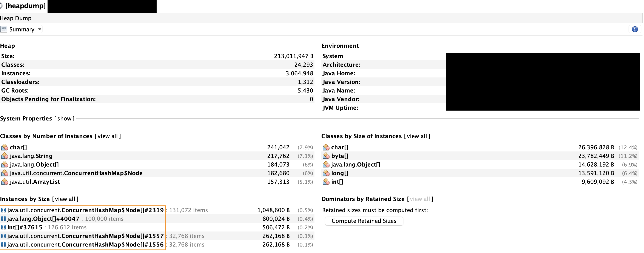The image size is (644, 253).
Task: Click the java.lang.String class icon
Action: tap(5, 156)
